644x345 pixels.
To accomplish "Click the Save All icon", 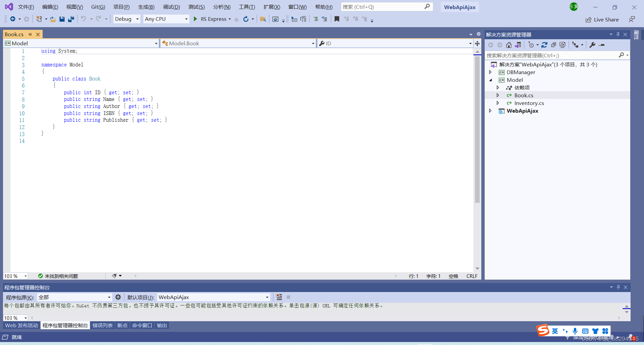I will (x=71, y=19).
